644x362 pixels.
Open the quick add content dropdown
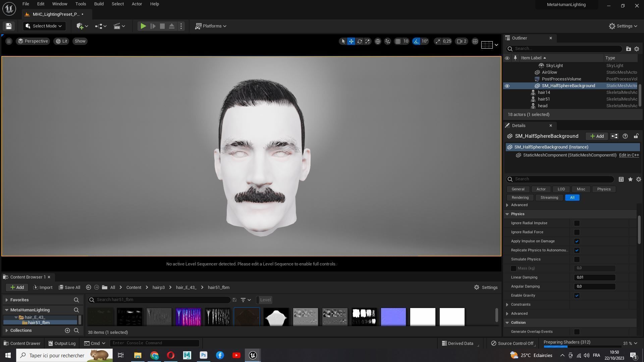82,26
